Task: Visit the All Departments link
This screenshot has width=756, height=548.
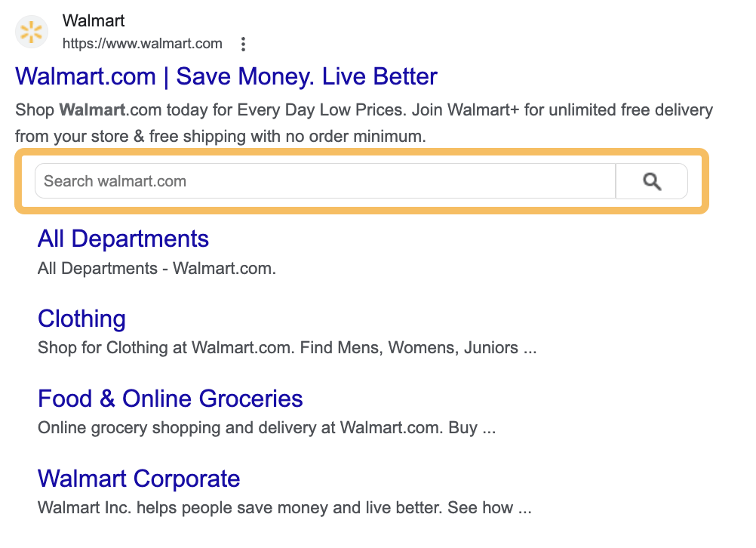Action: point(123,239)
